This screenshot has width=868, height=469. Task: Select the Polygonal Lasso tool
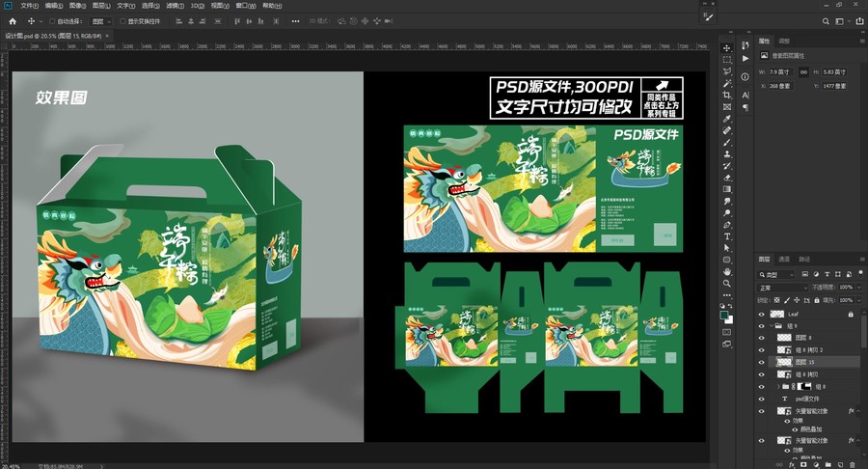727,71
